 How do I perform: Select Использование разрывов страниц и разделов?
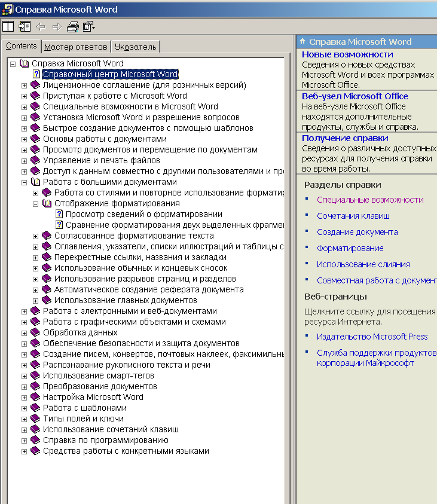145,279
